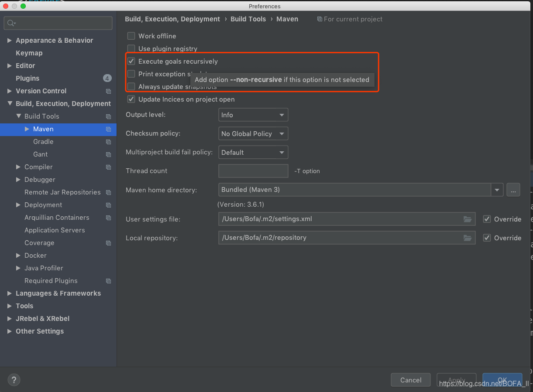Click the Thread count input field

click(x=253, y=171)
